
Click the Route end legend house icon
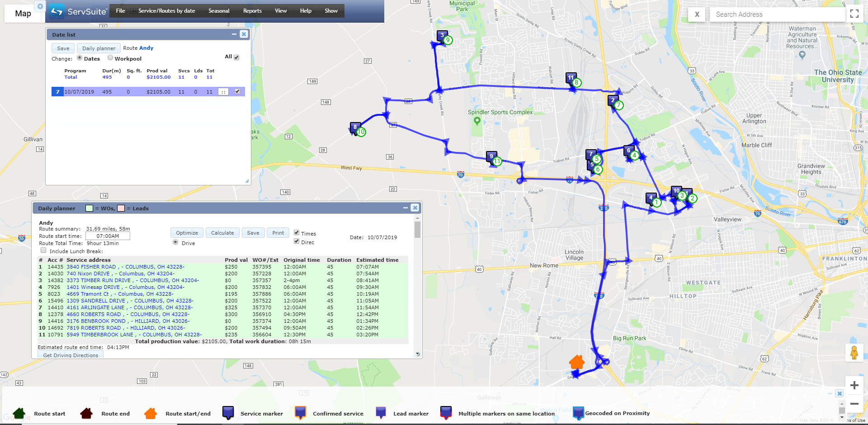(86, 413)
